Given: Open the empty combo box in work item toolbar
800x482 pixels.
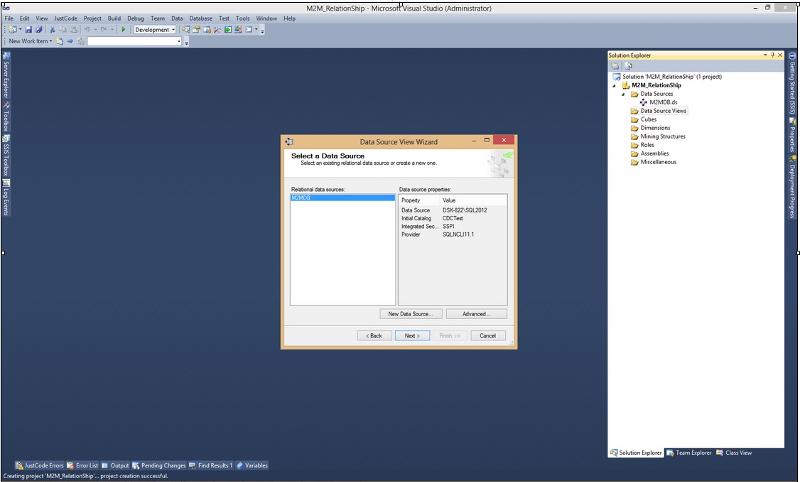Looking at the screenshot, I should pos(135,41).
